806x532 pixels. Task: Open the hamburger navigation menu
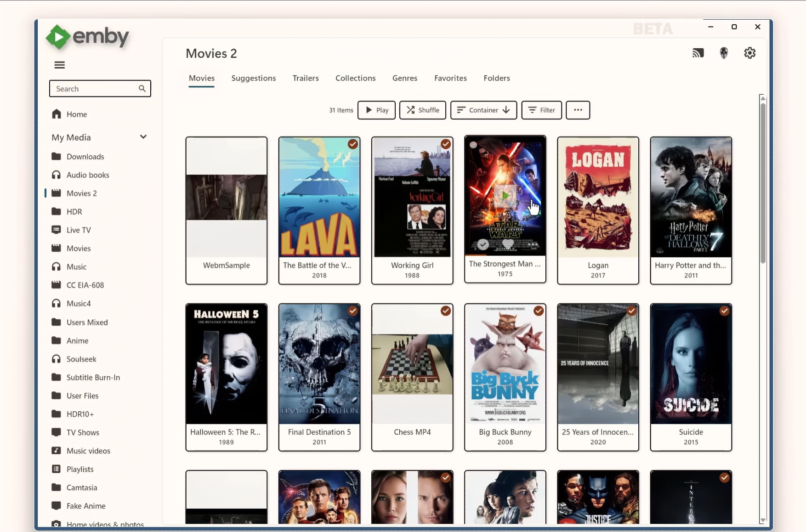[59, 65]
